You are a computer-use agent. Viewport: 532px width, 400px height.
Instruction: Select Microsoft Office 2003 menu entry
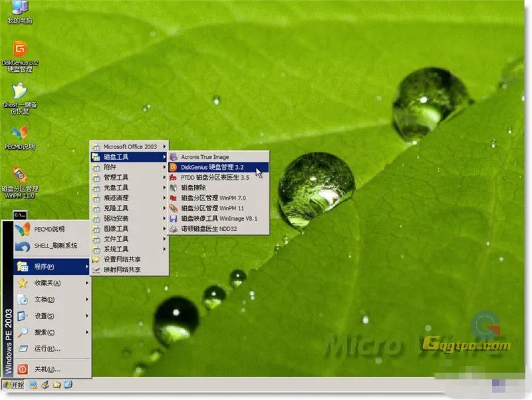coord(130,147)
